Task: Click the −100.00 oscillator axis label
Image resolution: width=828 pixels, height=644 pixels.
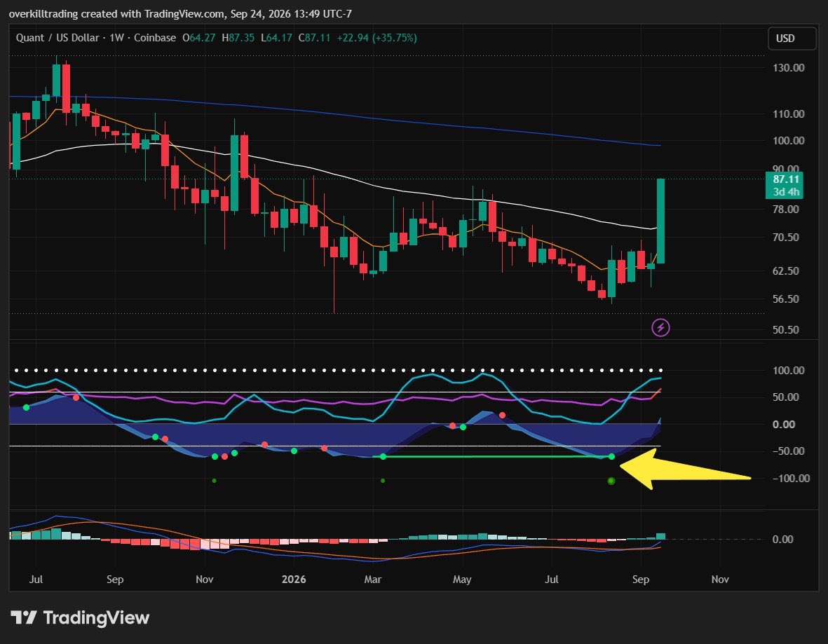Action: [x=791, y=478]
